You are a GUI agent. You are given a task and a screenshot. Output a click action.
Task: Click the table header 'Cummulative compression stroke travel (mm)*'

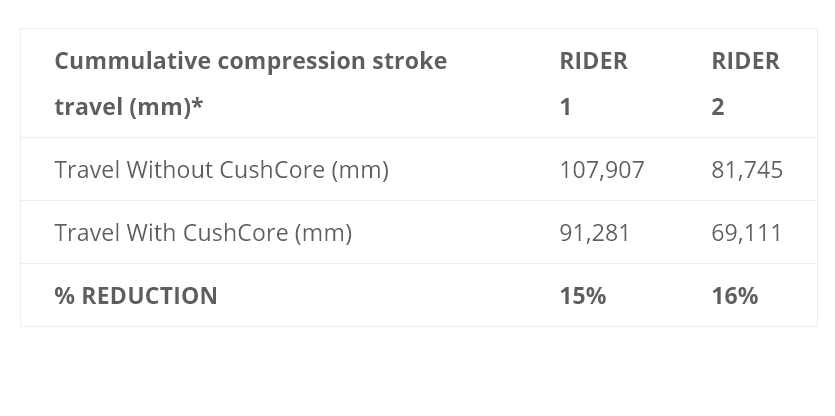[x=250, y=84]
